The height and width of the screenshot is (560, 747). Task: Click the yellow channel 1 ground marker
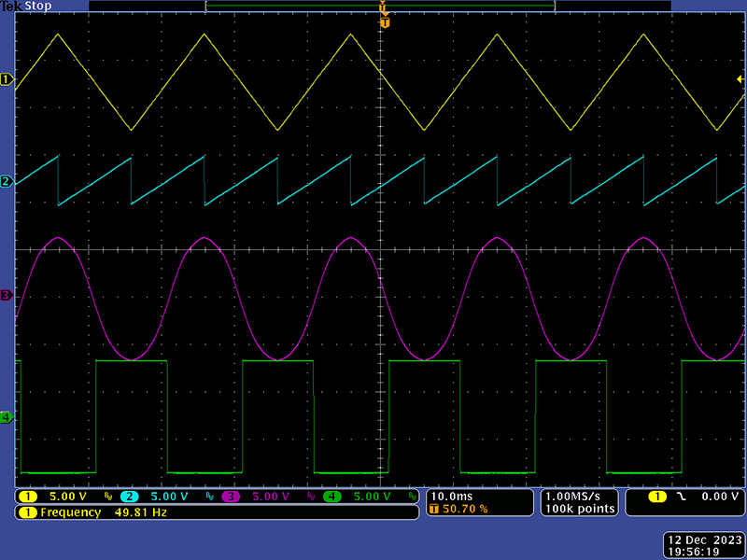pyautogui.click(x=6, y=80)
